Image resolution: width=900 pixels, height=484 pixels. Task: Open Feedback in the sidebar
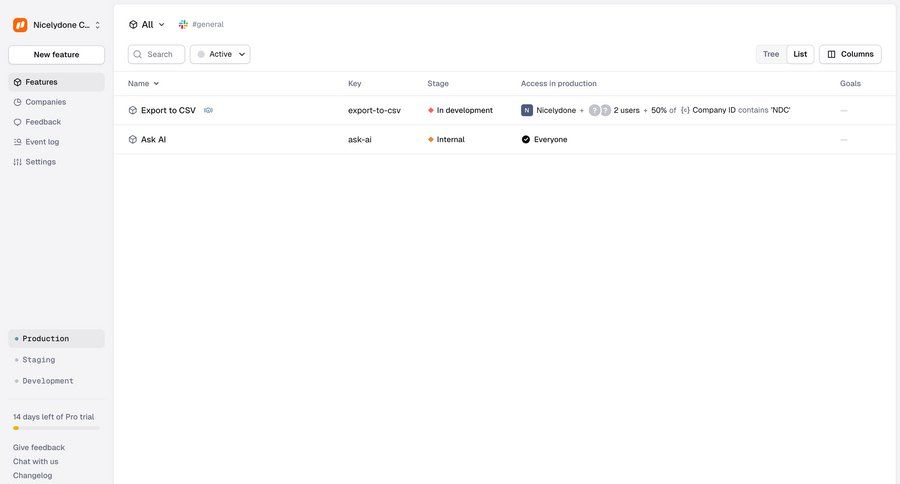point(56,122)
